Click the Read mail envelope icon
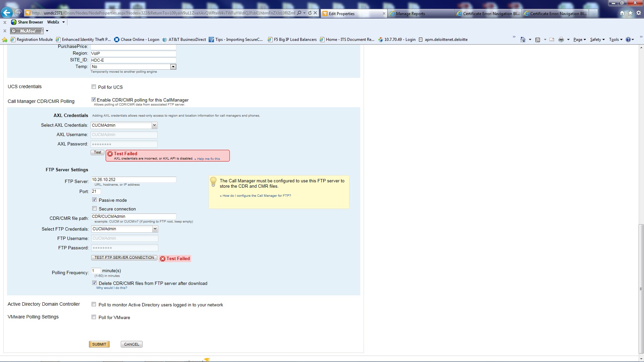The height and width of the screenshot is (362, 644). click(x=552, y=40)
